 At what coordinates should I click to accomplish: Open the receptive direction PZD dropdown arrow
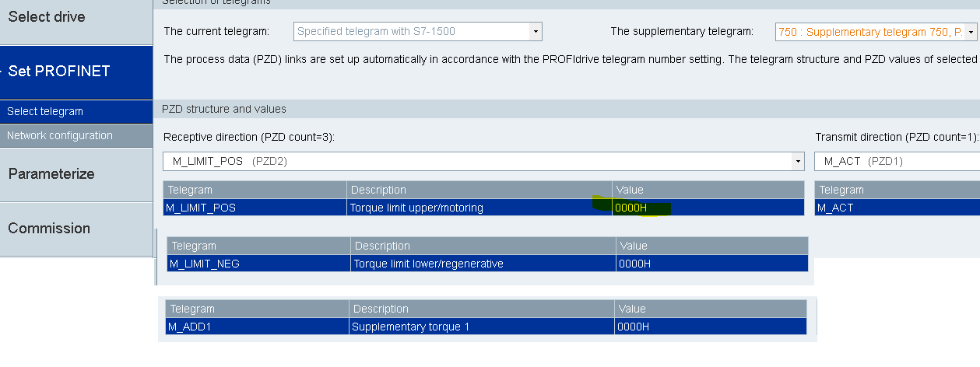pyautogui.click(x=797, y=161)
